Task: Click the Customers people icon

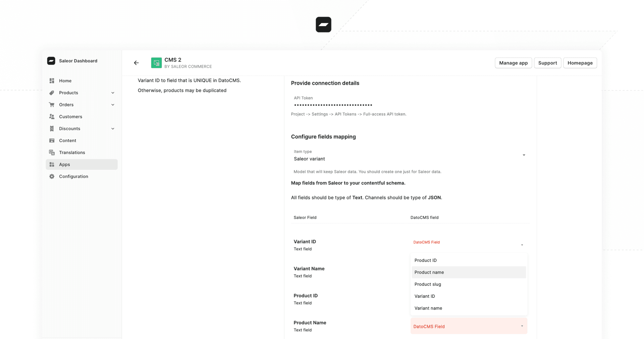Action: (52, 117)
